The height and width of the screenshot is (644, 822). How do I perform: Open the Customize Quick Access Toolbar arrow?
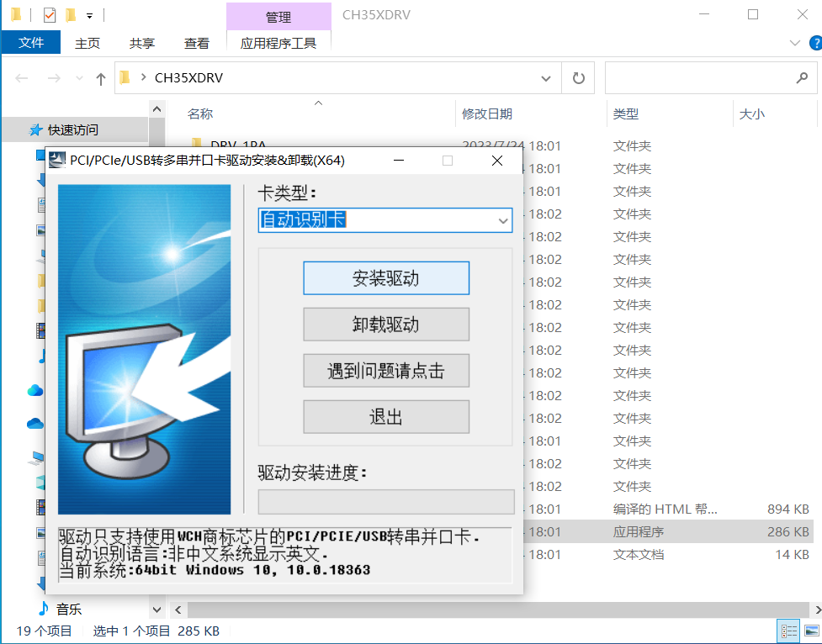tap(90, 16)
